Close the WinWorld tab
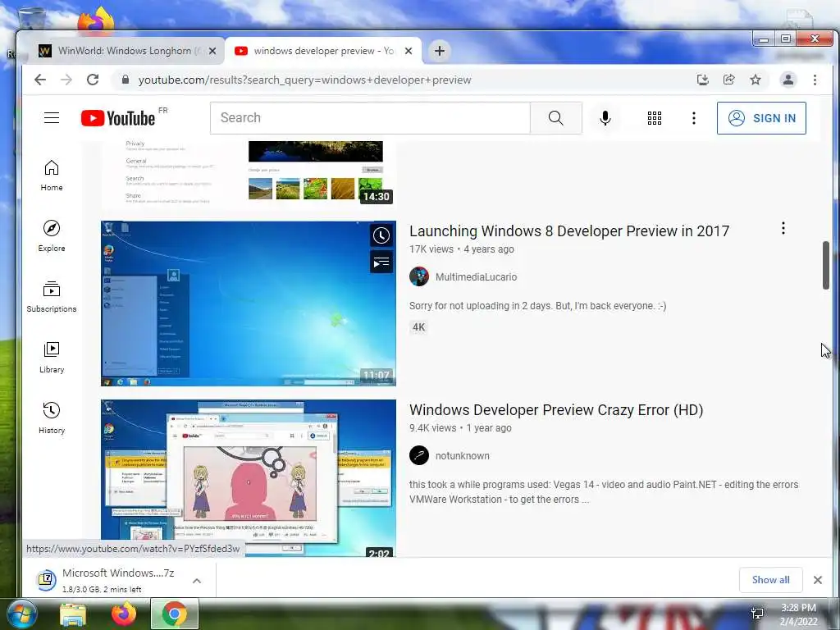This screenshot has height=630, width=840. point(212,51)
